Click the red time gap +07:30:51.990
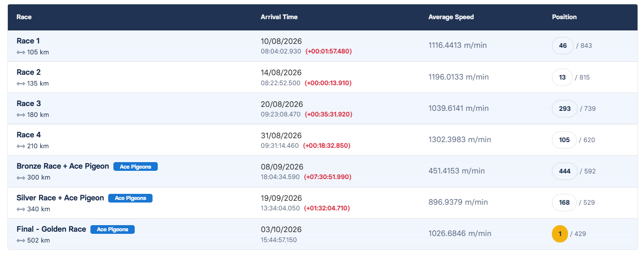This screenshot has width=644, height=256. tap(328, 177)
